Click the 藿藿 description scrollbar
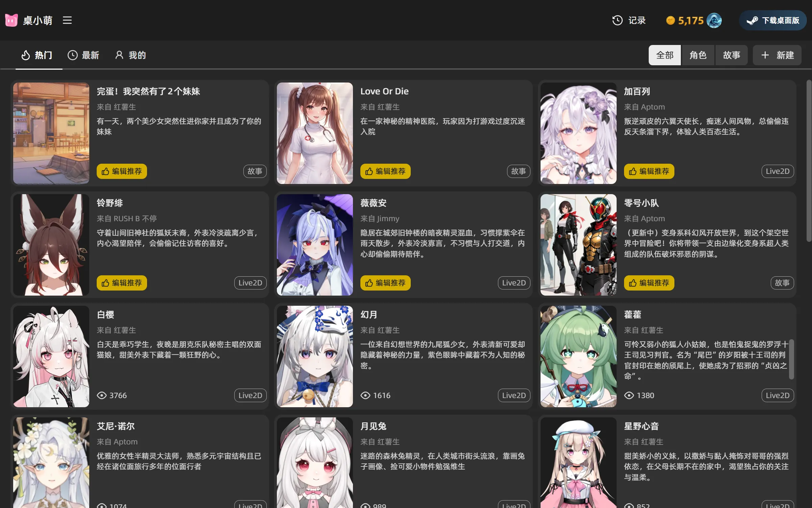Screen dimensions: 812x508 click(791, 359)
